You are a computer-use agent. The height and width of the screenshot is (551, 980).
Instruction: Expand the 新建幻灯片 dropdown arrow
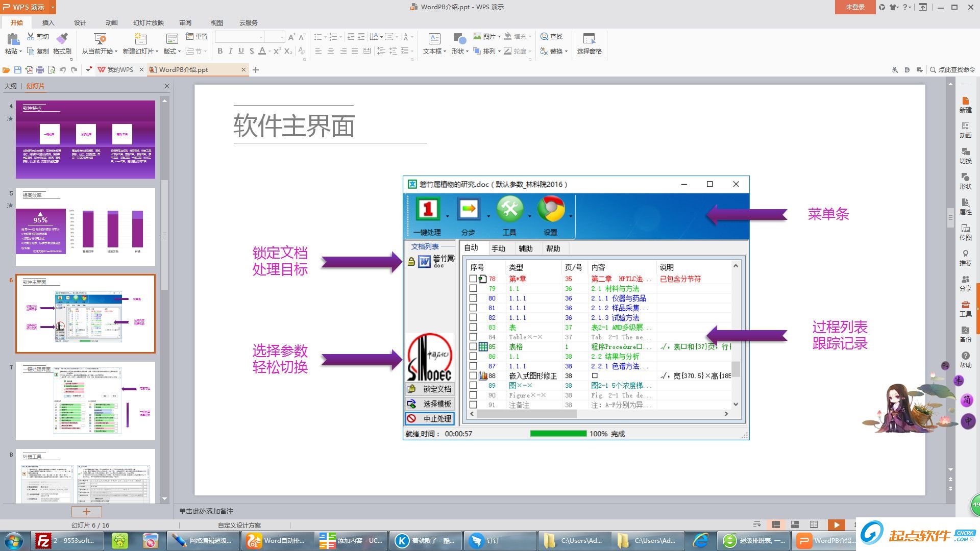pos(157,52)
